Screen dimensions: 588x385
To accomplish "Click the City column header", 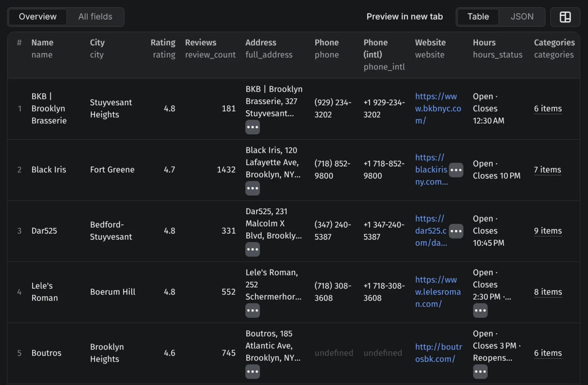I will (97, 48).
